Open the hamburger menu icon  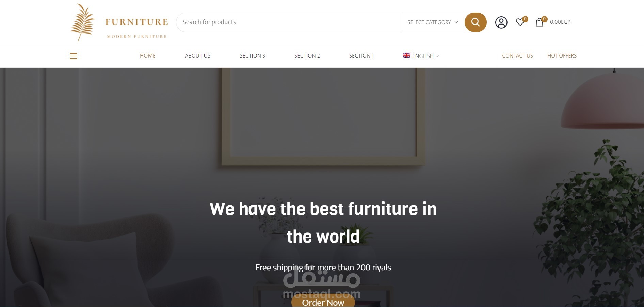[x=74, y=56]
